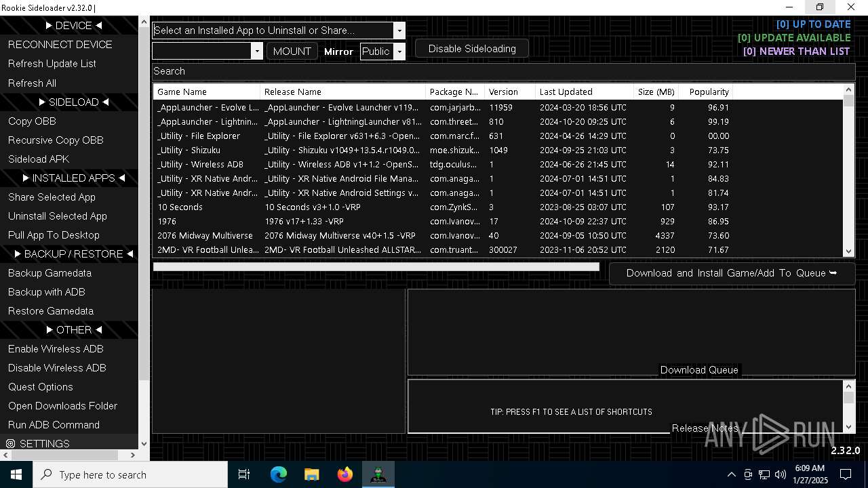Filter by NEWER THAN LIST games
This screenshot has height=488, width=868.
[796, 51]
